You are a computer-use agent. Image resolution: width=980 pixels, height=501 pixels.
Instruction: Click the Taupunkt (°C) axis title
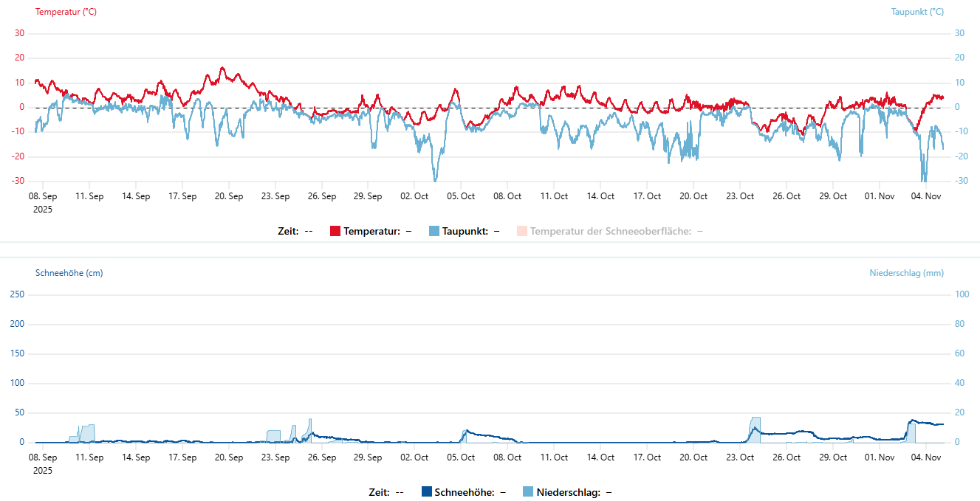point(917,12)
